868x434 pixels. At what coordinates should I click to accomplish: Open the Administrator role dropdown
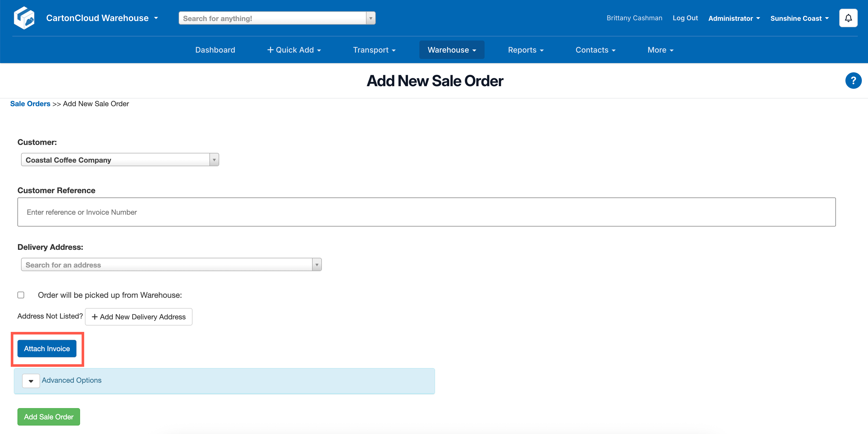coord(734,18)
